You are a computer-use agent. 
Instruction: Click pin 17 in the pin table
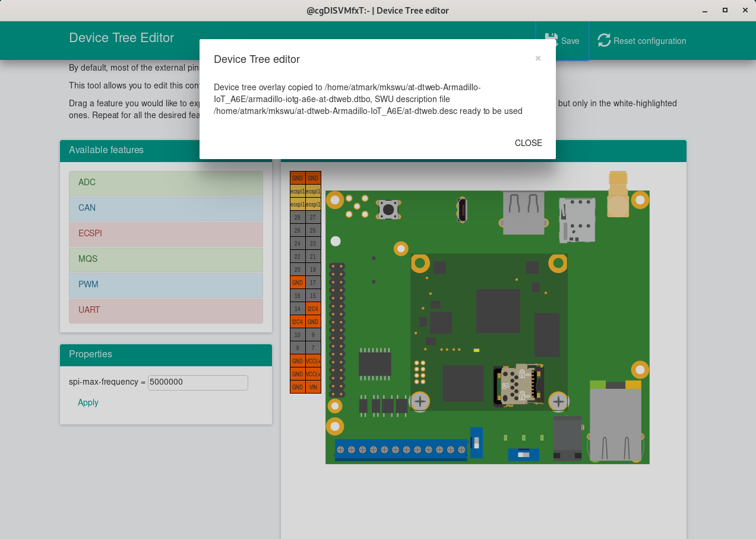point(313,283)
